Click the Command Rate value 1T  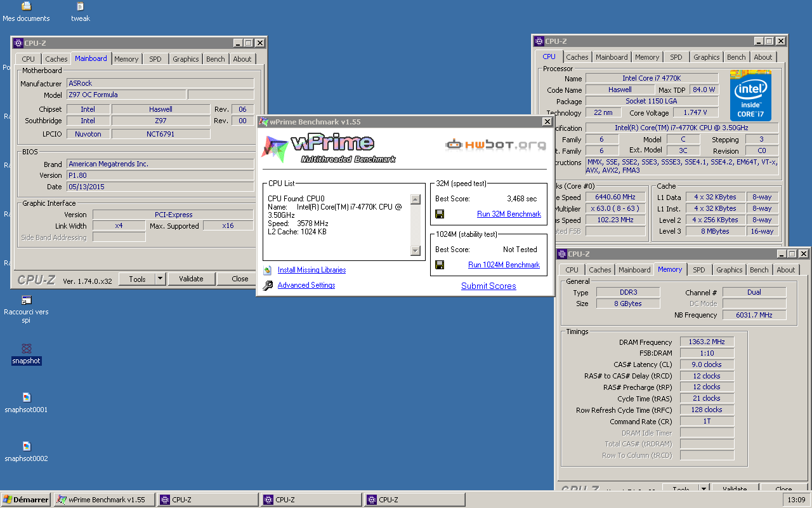(707, 421)
